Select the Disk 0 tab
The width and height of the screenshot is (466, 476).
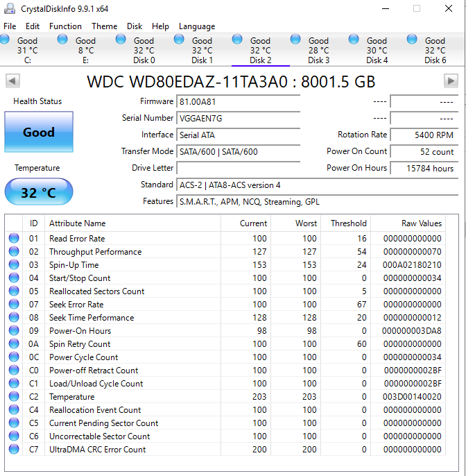pyautogui.click(x=144, y=50)
